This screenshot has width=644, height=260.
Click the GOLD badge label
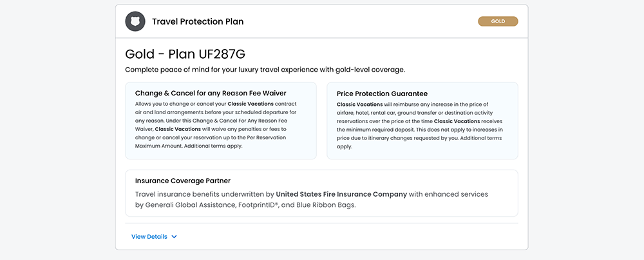click(x=498, y=21)
